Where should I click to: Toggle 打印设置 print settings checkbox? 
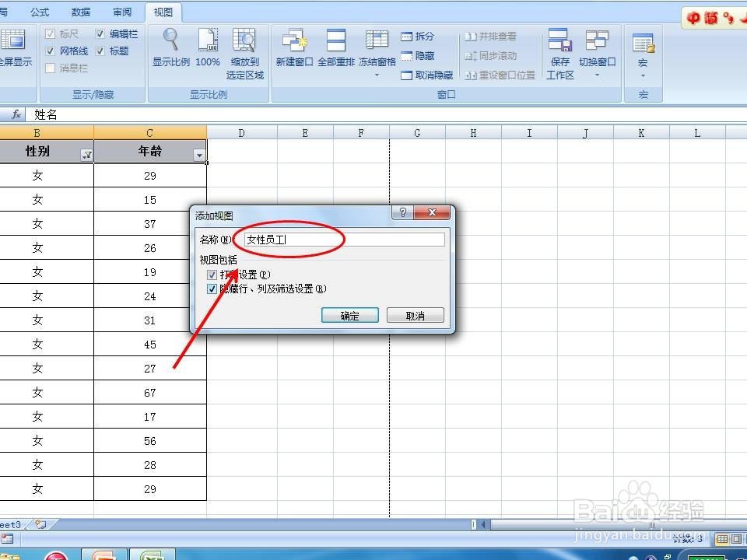pos(212,275)
